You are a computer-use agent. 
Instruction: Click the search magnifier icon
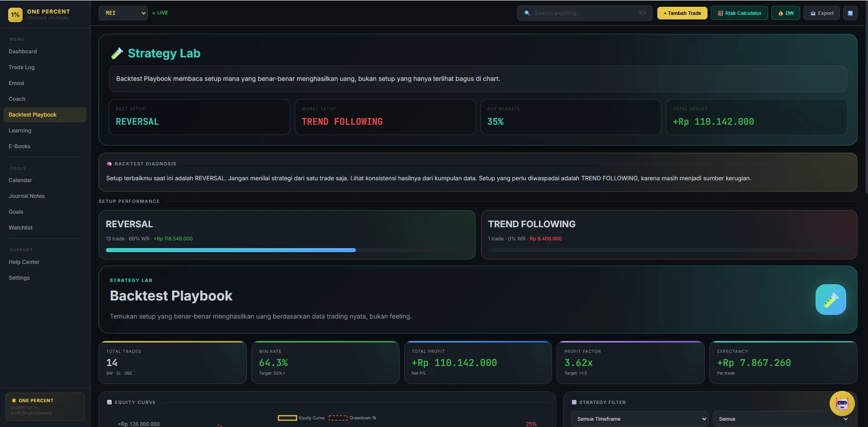point(527,13)
